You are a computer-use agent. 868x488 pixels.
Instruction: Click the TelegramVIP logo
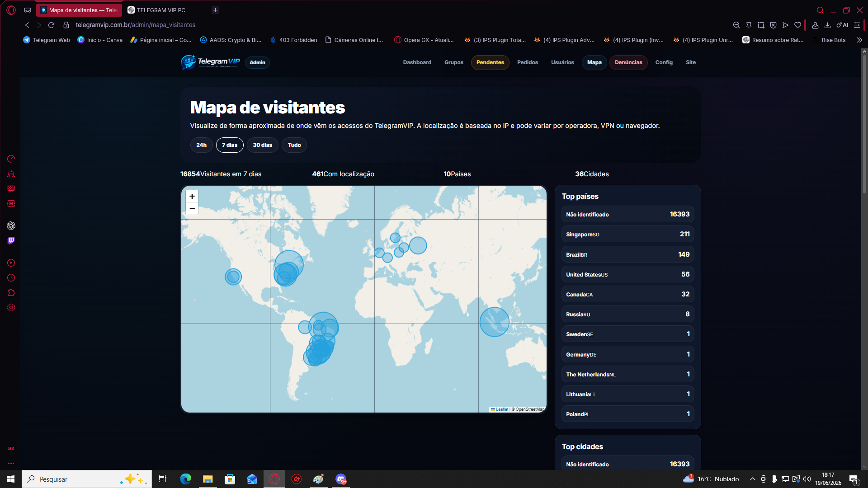click(x=211, y=62)
